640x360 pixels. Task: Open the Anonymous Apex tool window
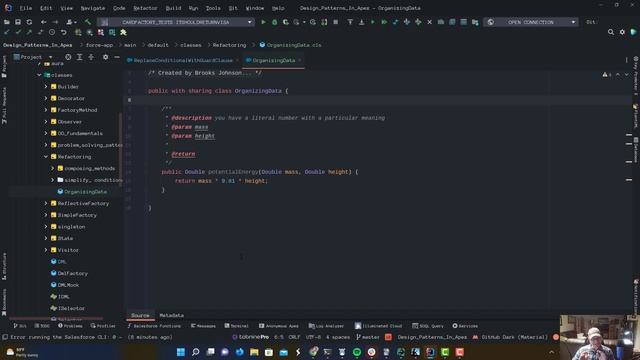[x=279, y=326]
